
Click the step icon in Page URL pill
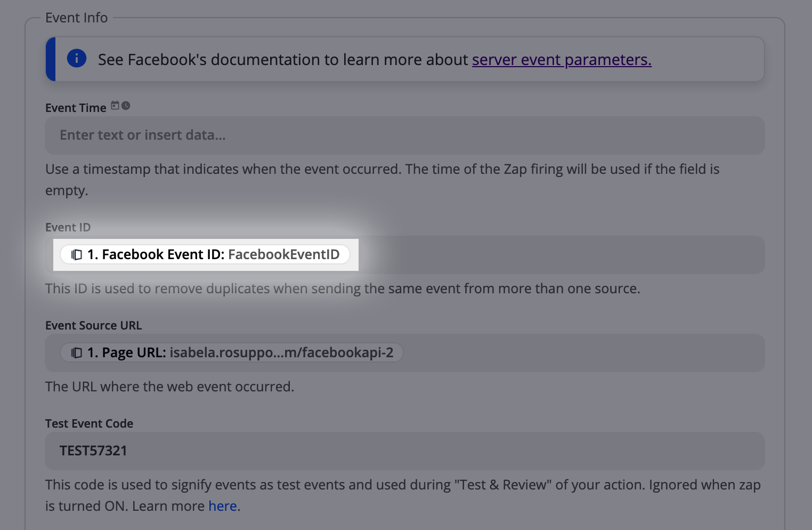tap(77, 353)
